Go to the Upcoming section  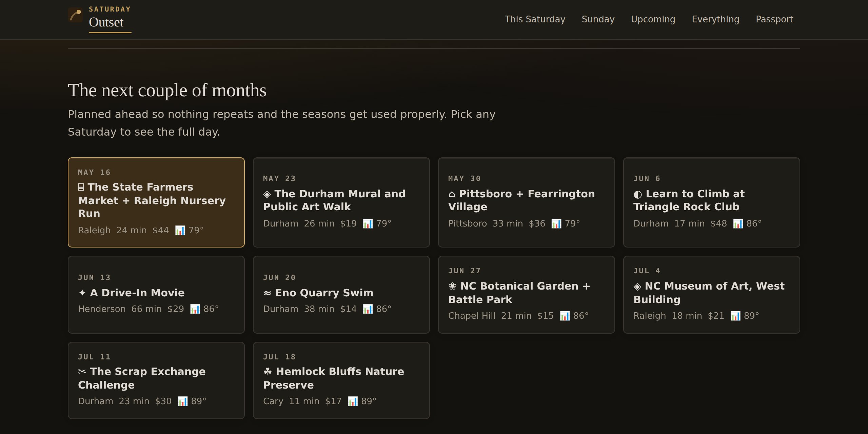[x=653, y=19]
